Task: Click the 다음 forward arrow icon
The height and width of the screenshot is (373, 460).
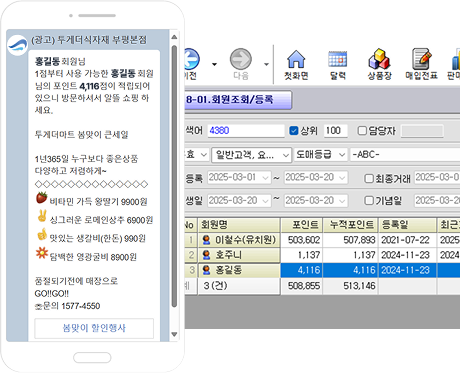Action: click(241, 59)
